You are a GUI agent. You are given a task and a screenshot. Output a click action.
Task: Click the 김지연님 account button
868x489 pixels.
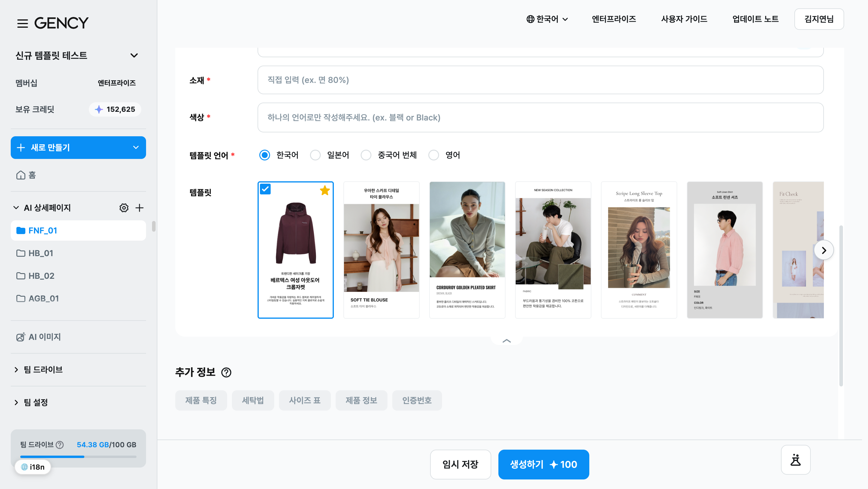(819, 19)
